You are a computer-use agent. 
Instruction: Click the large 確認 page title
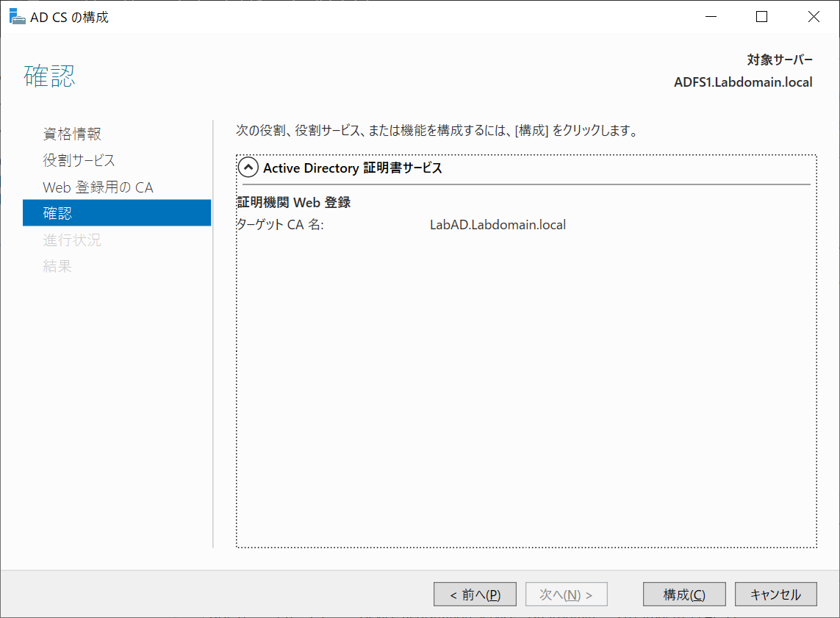49,76
